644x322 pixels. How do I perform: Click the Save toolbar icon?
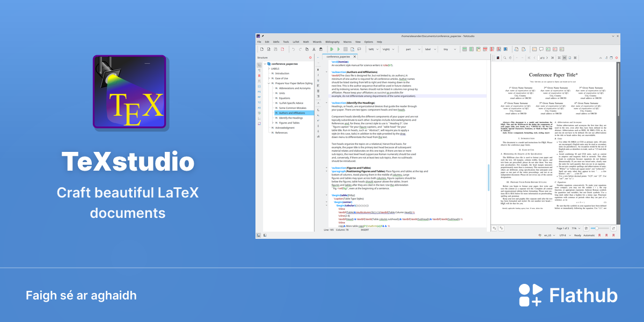275,49
